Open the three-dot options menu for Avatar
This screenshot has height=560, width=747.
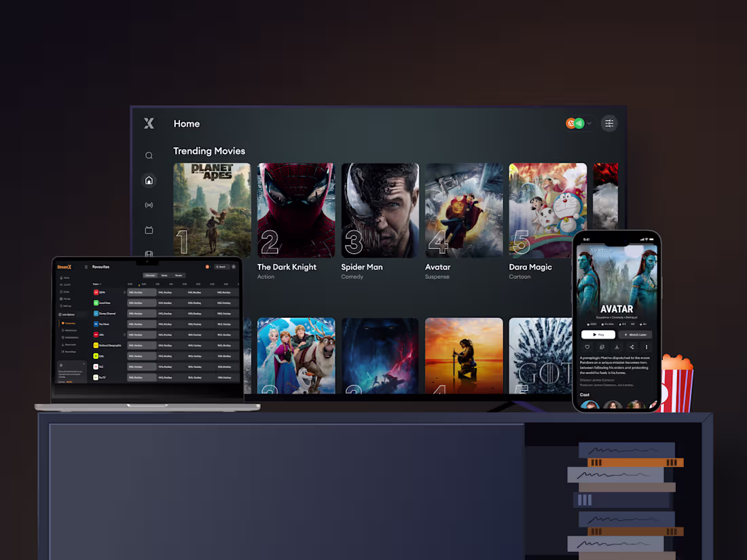pyautogui.click(x=646, y=348)
